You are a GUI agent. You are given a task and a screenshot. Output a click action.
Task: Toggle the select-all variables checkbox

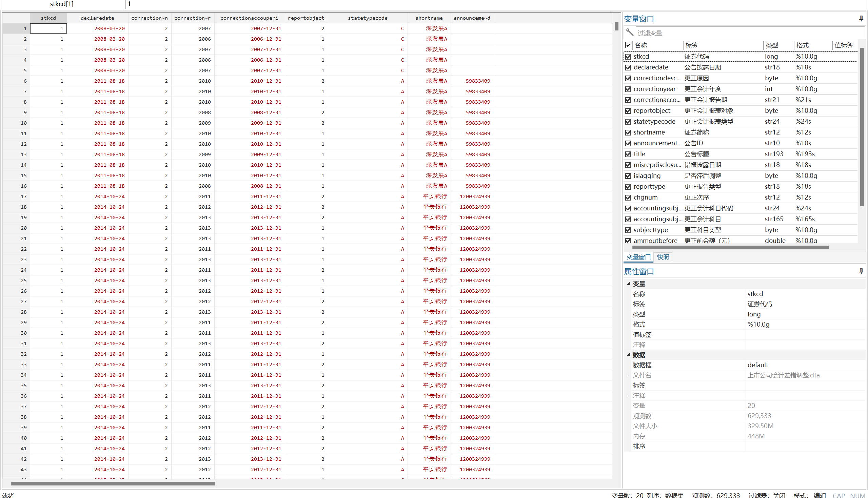tap(628, 45)
